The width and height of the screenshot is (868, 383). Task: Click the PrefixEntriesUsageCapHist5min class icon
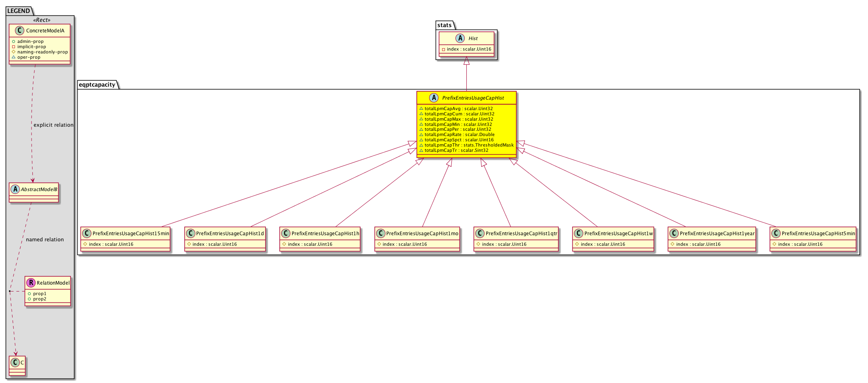tap(776, 234)
